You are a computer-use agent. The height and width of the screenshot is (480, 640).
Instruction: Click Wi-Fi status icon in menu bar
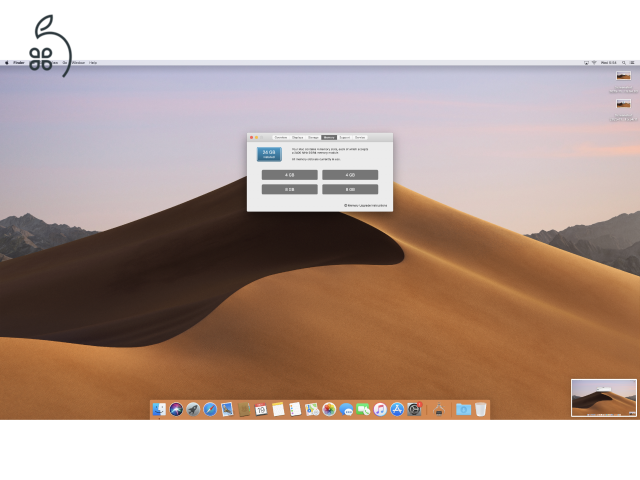(594, 63)
